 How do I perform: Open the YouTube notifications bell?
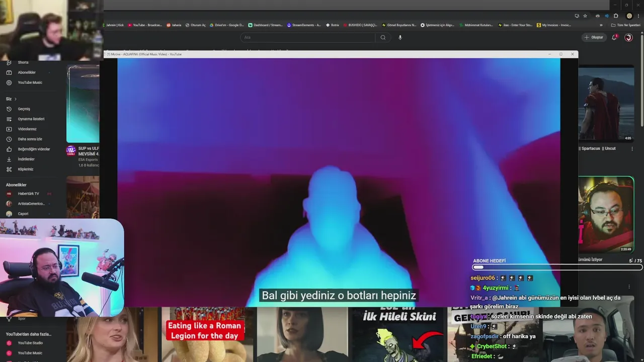614,37
